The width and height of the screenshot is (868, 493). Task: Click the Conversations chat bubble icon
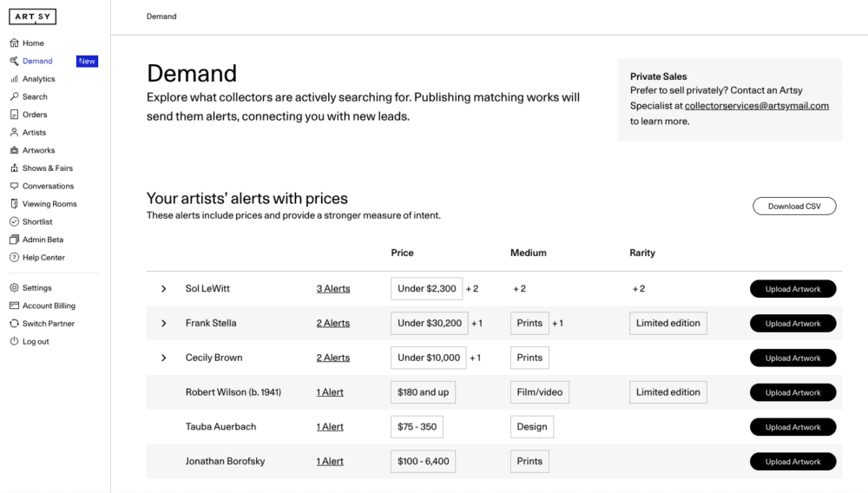tap(15, 186)
